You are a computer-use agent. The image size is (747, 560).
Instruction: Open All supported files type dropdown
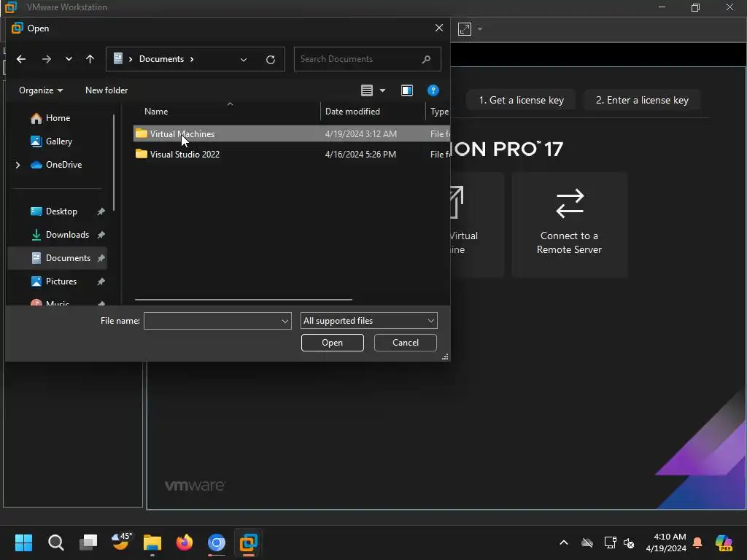[368, 321]
